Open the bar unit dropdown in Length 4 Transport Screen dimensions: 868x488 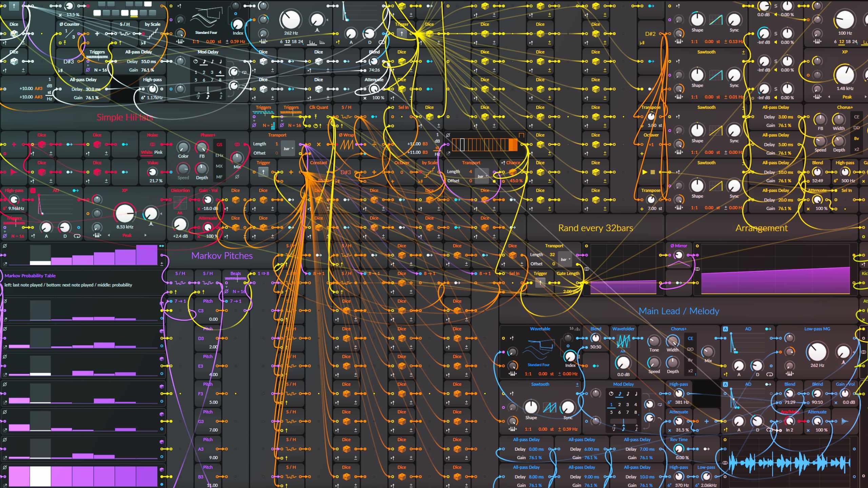click(x=482, y=176)
